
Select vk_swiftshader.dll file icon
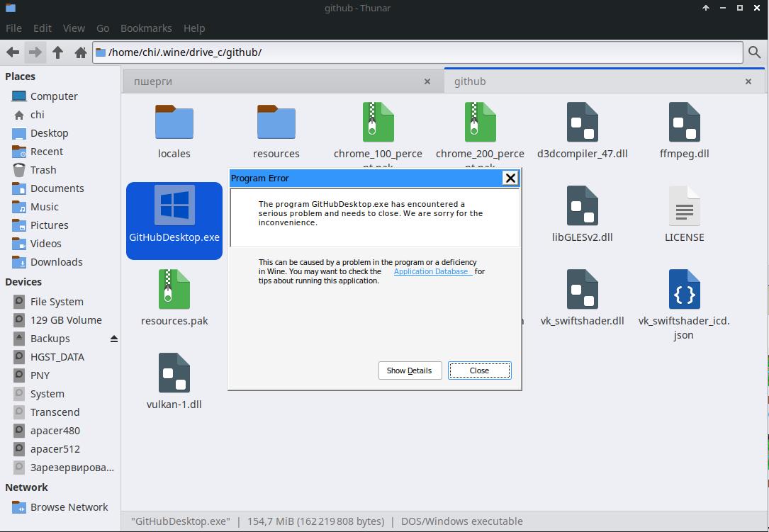(x=582, y=289)
